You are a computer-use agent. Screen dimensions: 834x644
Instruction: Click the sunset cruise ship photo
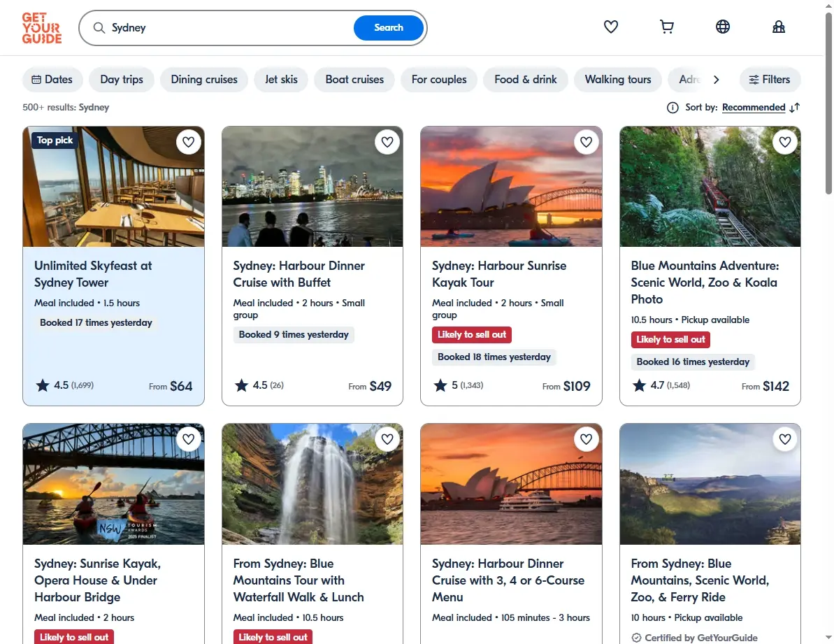click(x=511, y=484)
